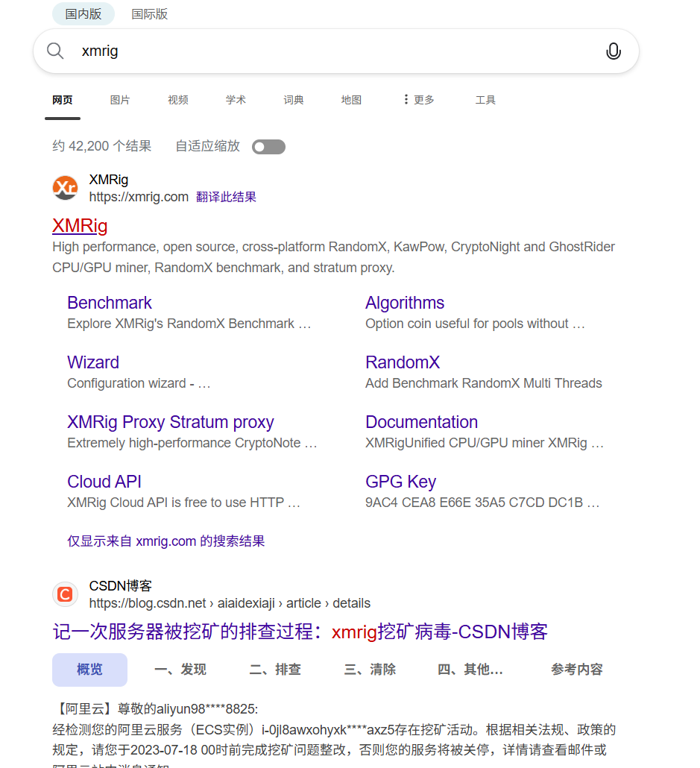
Task: Open the Algorithms sitelink
Action: [405, 303]
